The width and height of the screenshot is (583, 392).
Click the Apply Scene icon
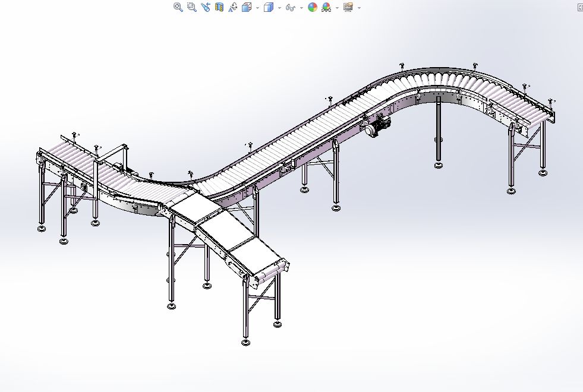[x=326, y=7]
